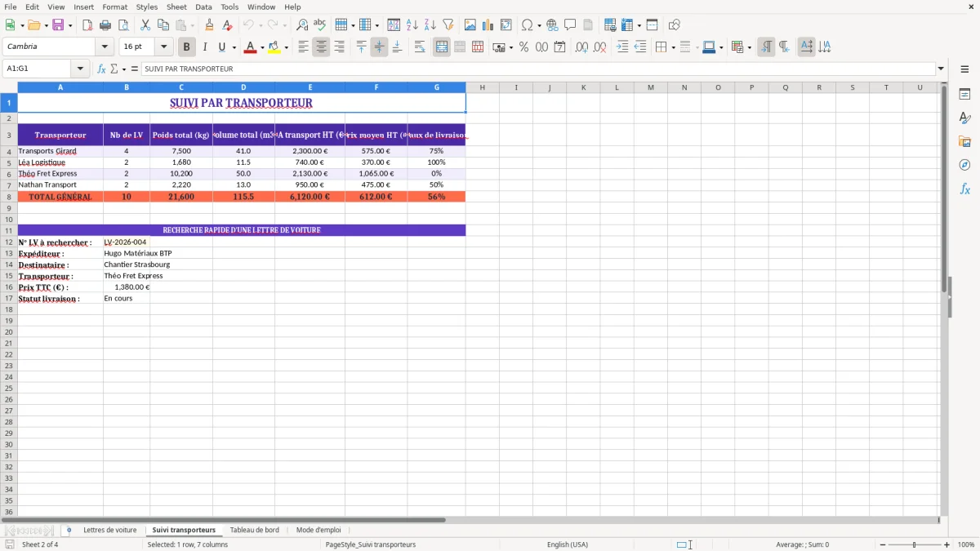Image resolution: width=980 pixels, height=551 pixels.
Task: Enable Center Horizontally alignment
Action: (x=321, y=47)
